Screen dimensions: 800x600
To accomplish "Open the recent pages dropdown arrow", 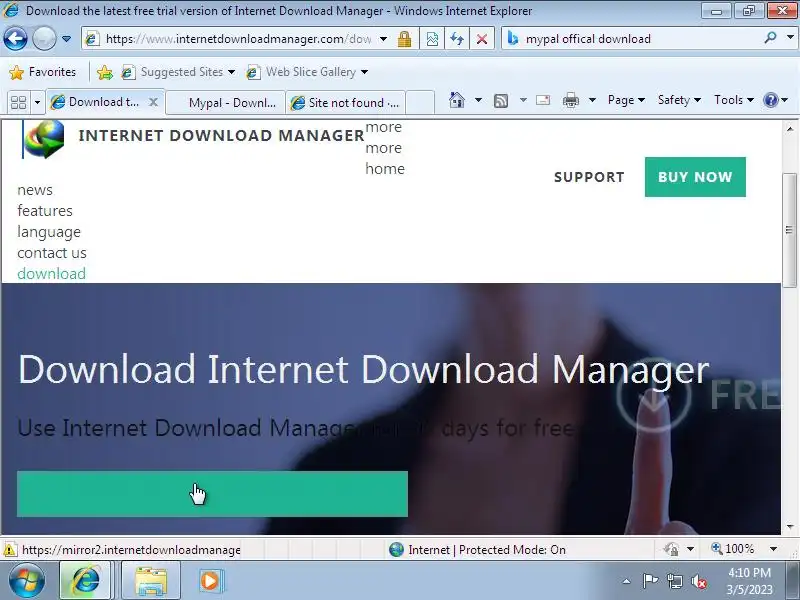I will tap(66, 39).
